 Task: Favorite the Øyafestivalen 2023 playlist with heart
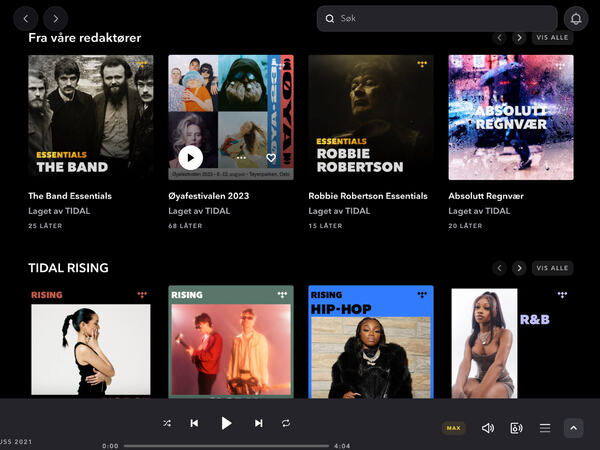point(271,158)
